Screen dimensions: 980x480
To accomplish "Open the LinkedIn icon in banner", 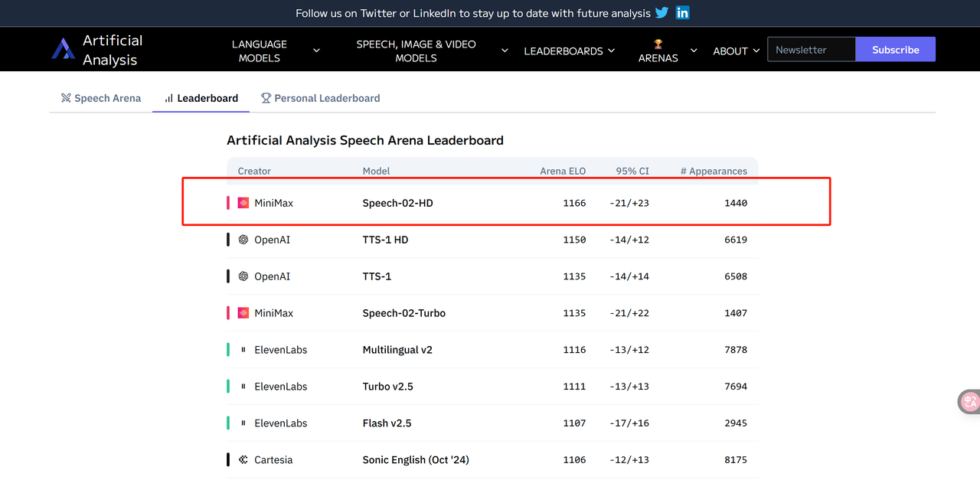I will [x=682, y=13].
